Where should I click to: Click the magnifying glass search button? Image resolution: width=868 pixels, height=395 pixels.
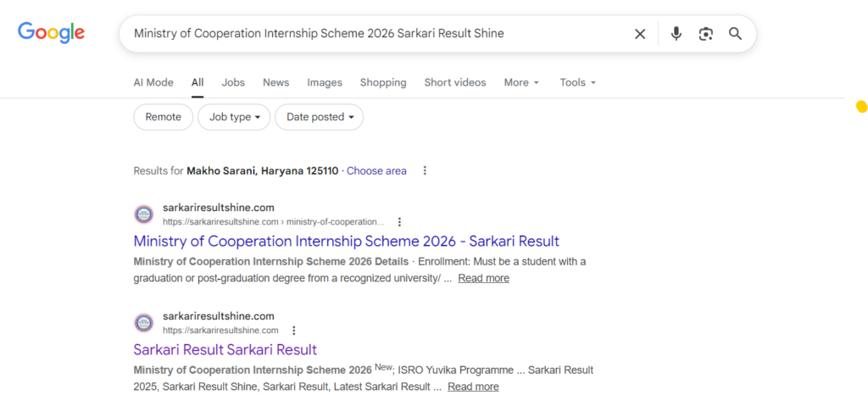pos(735,34)
